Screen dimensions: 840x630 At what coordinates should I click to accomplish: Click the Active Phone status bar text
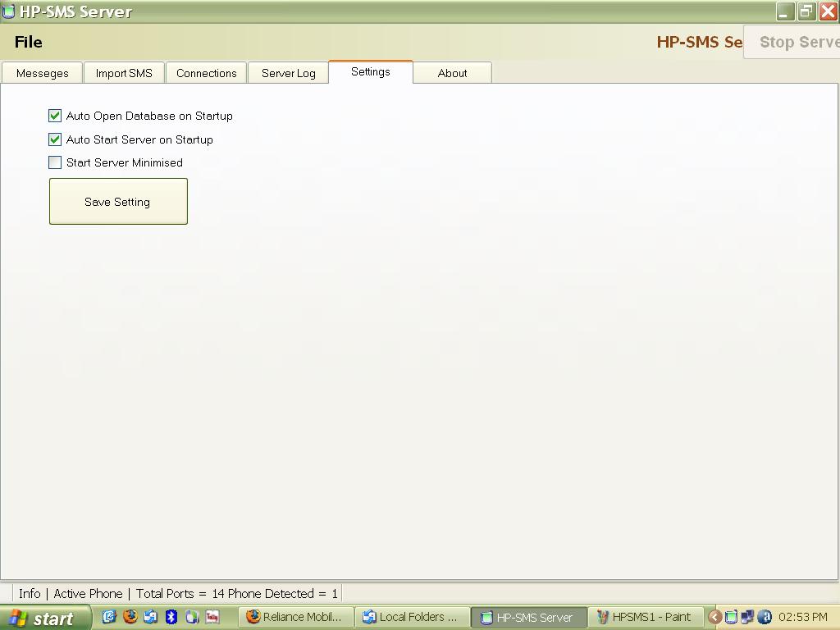[88, 594]
